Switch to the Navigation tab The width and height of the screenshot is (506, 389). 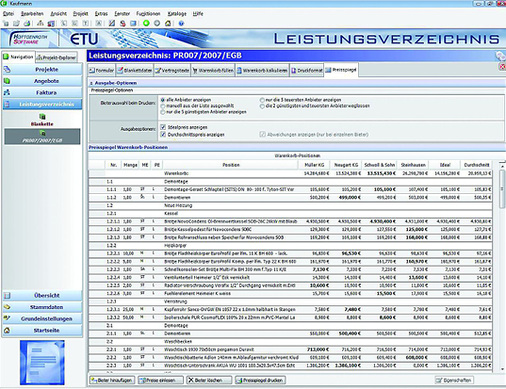click(x=18, y=57)
